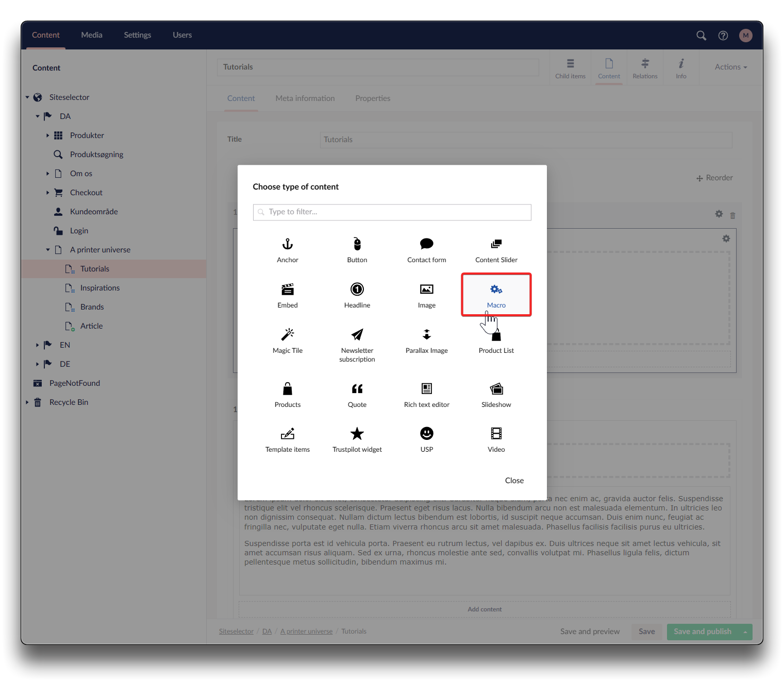Image resolution: width=784 pixels, height=682 pixels.
Task: Open the Actions dropdown
Action: (730, 67)
